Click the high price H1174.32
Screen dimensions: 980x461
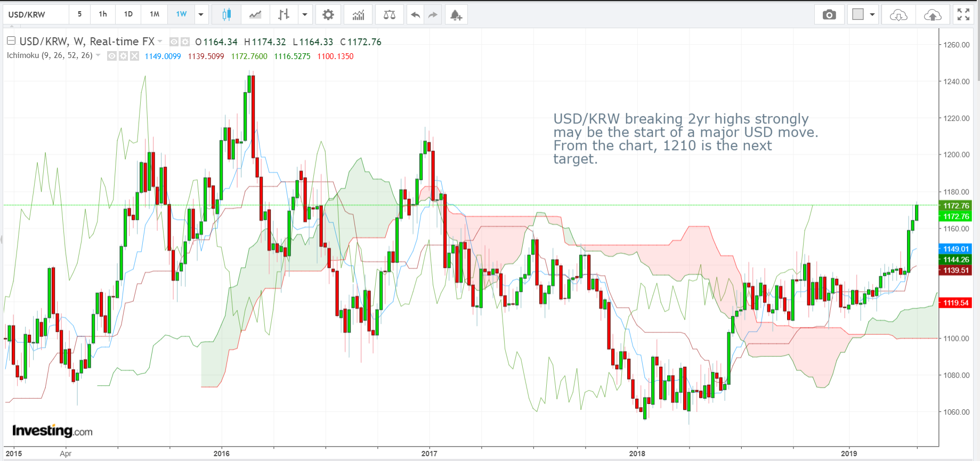[x=265, y=42]
